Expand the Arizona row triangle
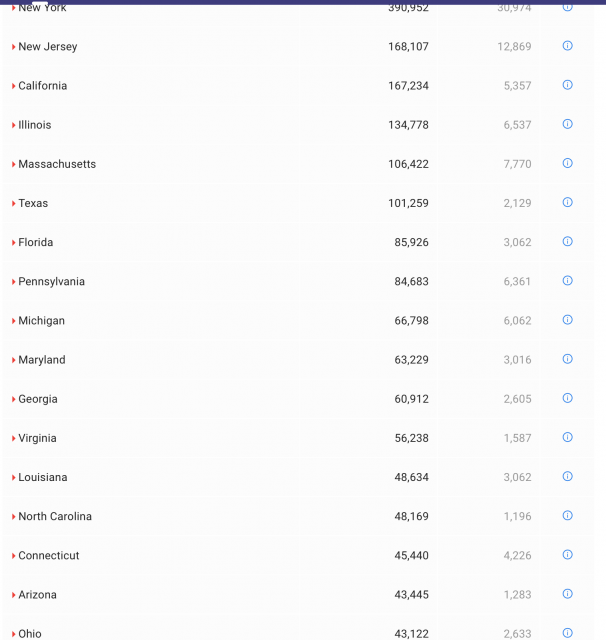This screenshot has height=640, width=606. [14, 595]
